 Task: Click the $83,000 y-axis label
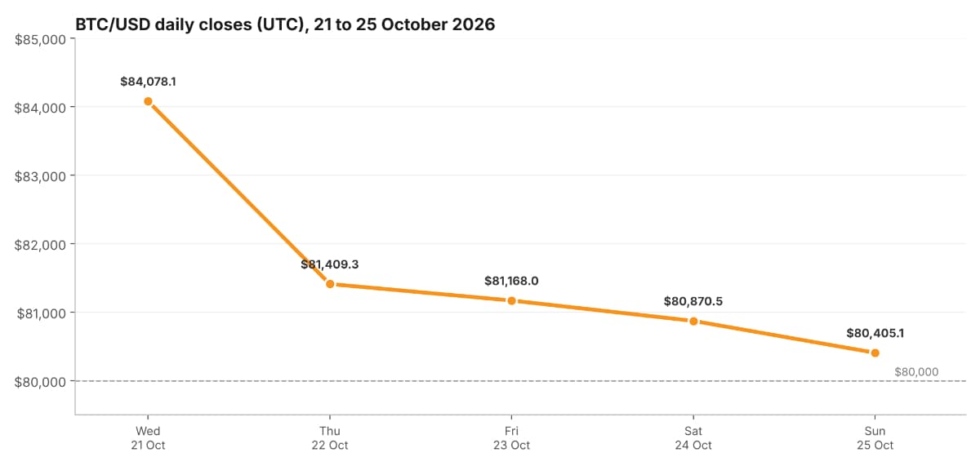coord(41,175)
